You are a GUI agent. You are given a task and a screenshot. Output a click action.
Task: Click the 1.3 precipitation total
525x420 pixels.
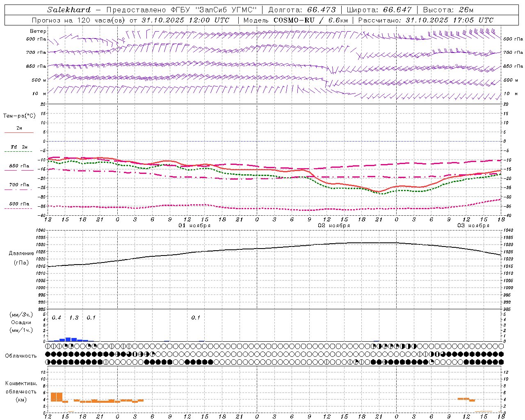74,318
